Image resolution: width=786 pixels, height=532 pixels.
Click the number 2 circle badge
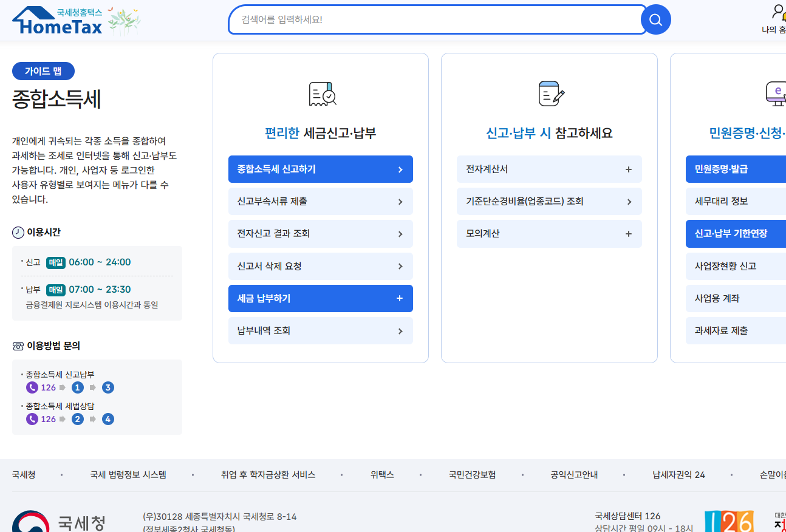click(x=78, y=419)
